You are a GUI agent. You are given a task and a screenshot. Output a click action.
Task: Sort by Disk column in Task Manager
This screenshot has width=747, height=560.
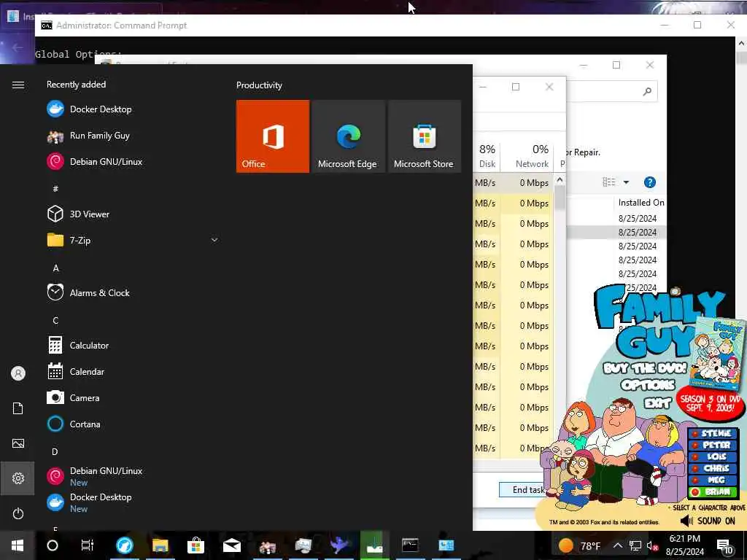[x=487, y=156]
